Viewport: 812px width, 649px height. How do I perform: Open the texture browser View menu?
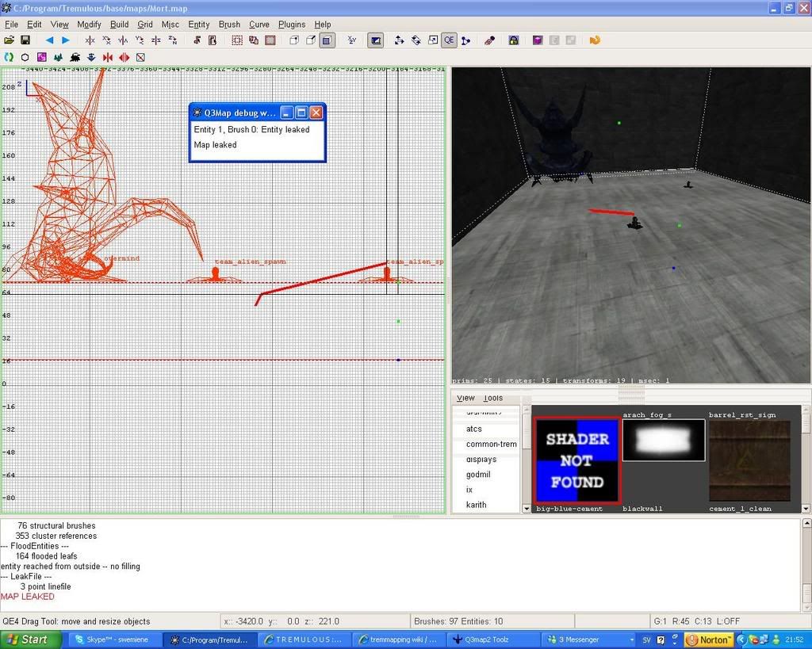[465, 398]
